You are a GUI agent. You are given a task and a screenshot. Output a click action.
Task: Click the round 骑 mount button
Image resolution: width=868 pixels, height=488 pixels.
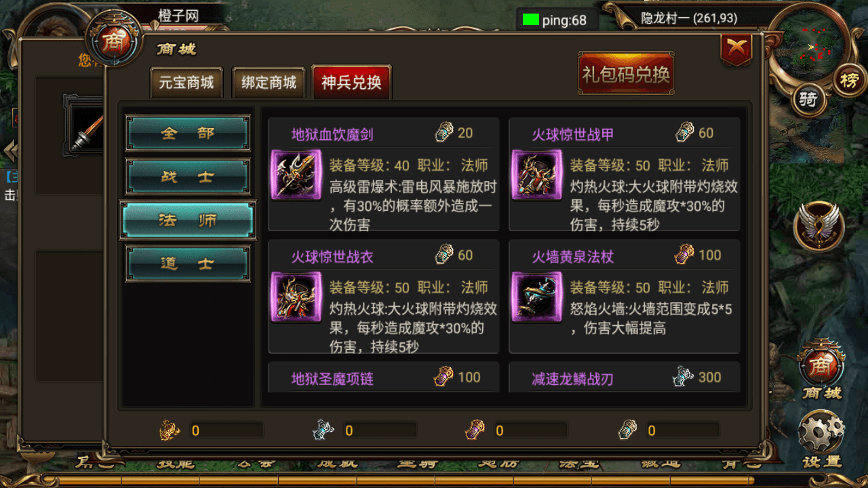tap(808, 100)
